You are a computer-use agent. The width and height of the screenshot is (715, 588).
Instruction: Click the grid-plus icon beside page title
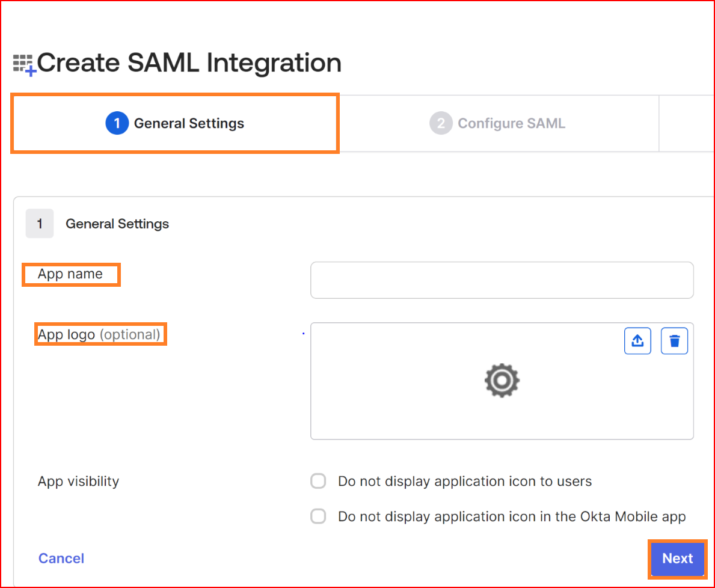coord(25,64)
